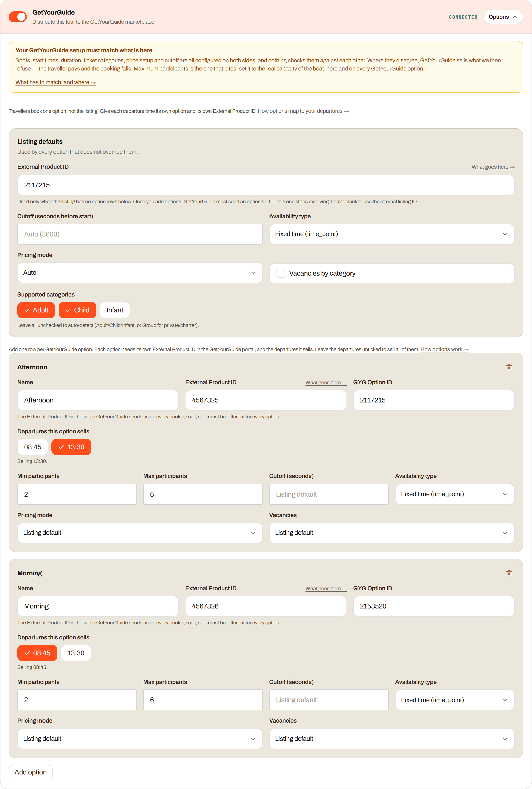This screenshot has height=789, width=532.
Task: Click the listing External Product ID field 2117215
Action: pyautogui.click(x=266, y=185)
